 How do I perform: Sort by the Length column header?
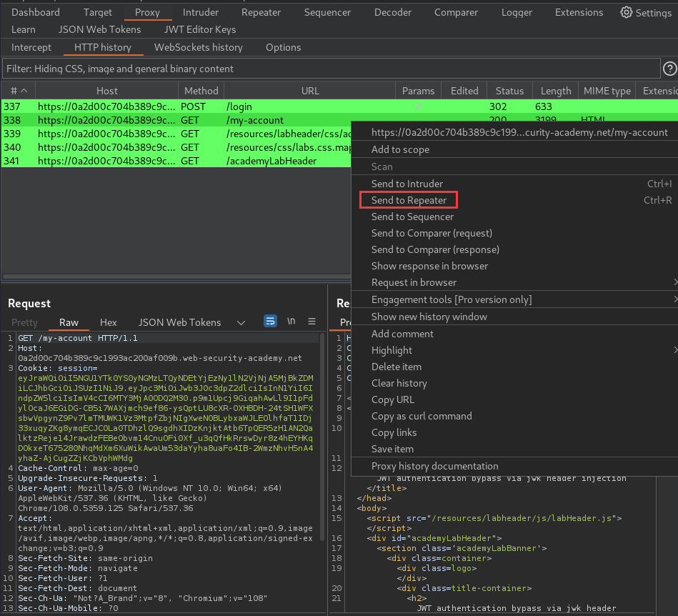click(x=556, y=91)
